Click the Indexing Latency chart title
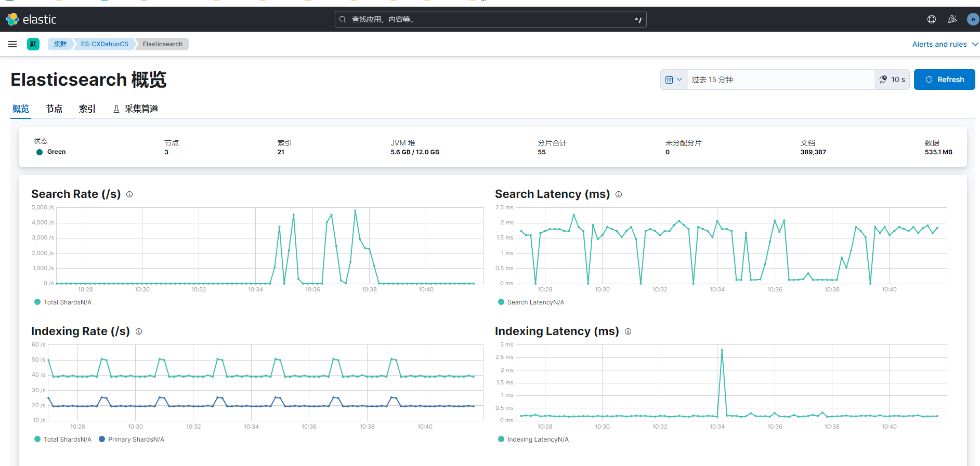 click(x=557, y=331)
